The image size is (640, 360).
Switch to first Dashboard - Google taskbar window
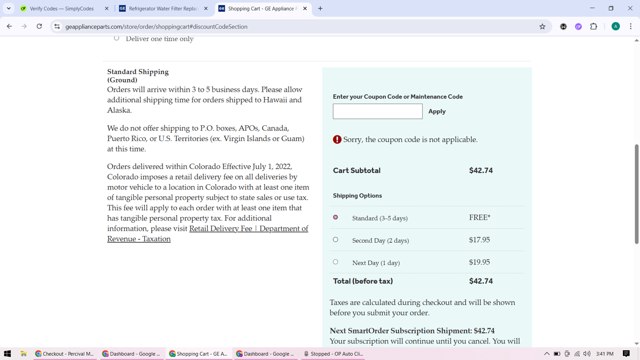[x=131, y=353]
